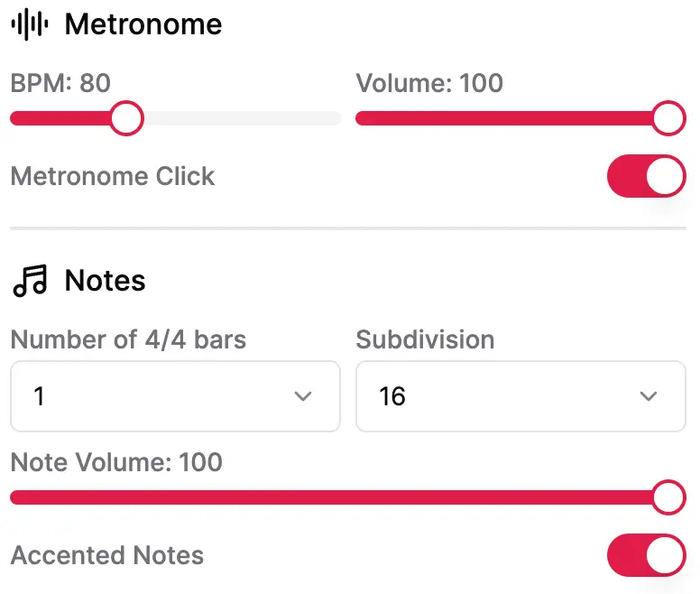Click the BPM slider handle
This screenshot has height=594, width=700.
[126, 118]
